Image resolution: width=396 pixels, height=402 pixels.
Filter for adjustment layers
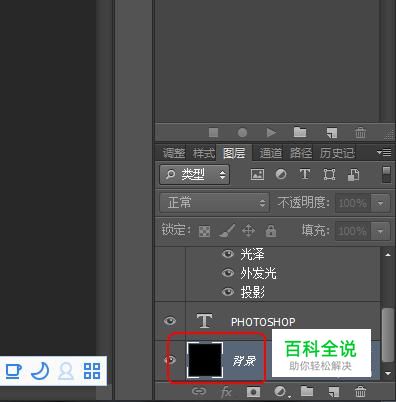coord(281,174)
